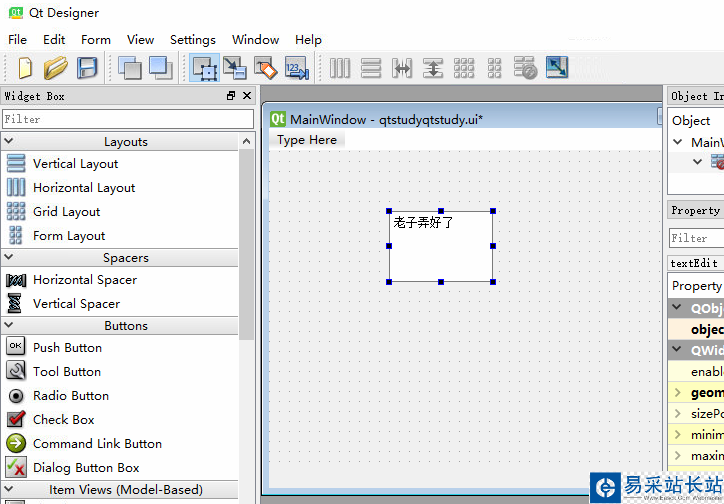
Task: Collapse Item Views (Model-Based) category
Action: tap(9, 489)
